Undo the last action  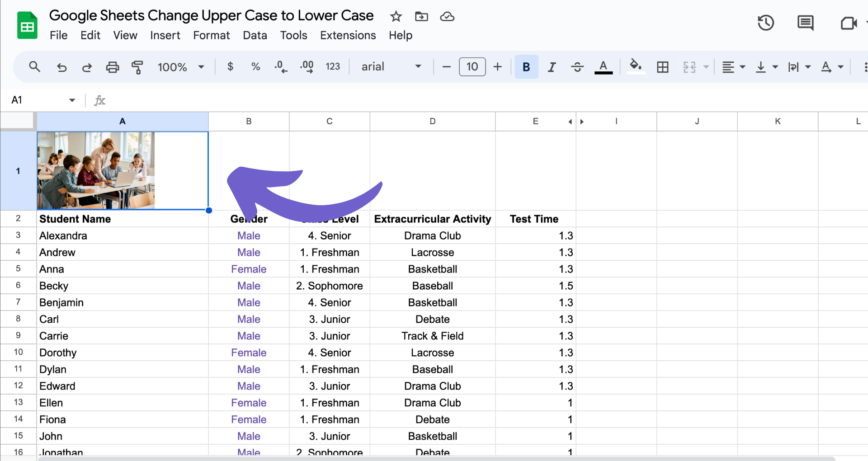[x=62, y=67]
